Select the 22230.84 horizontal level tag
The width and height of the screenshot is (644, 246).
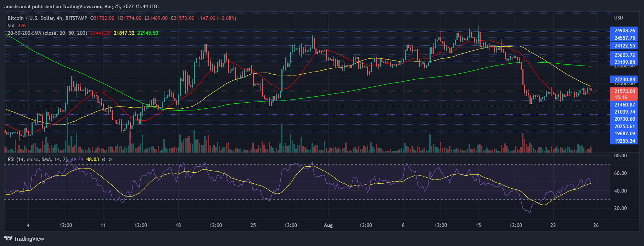click(x=624, y=79)
